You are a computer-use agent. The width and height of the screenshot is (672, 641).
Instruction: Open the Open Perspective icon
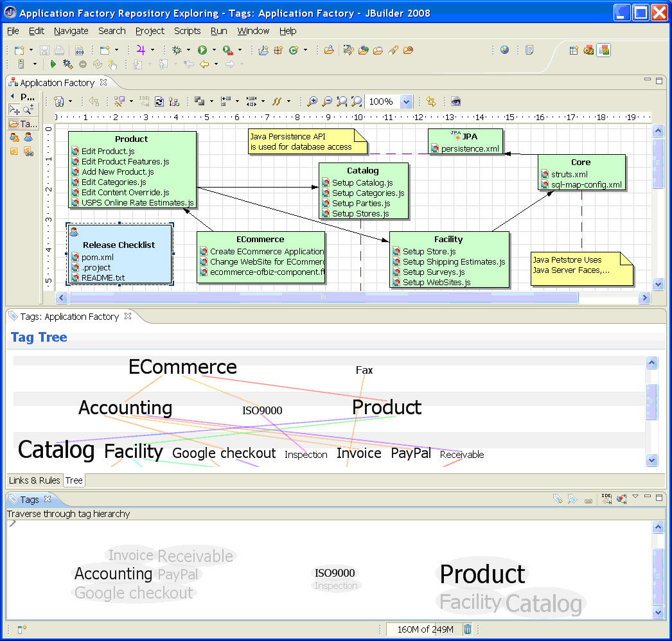pyautogui.click(x=574, y=50)
